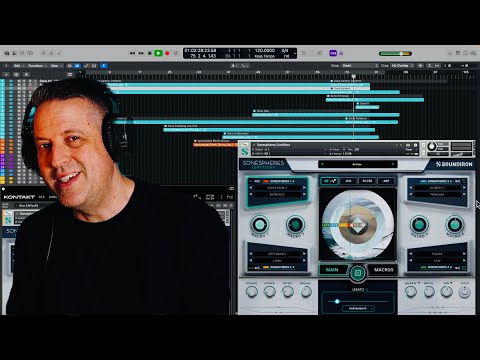
Task: Click the round center button between MAIN and MACROS
Action: [x=358, y=273]
